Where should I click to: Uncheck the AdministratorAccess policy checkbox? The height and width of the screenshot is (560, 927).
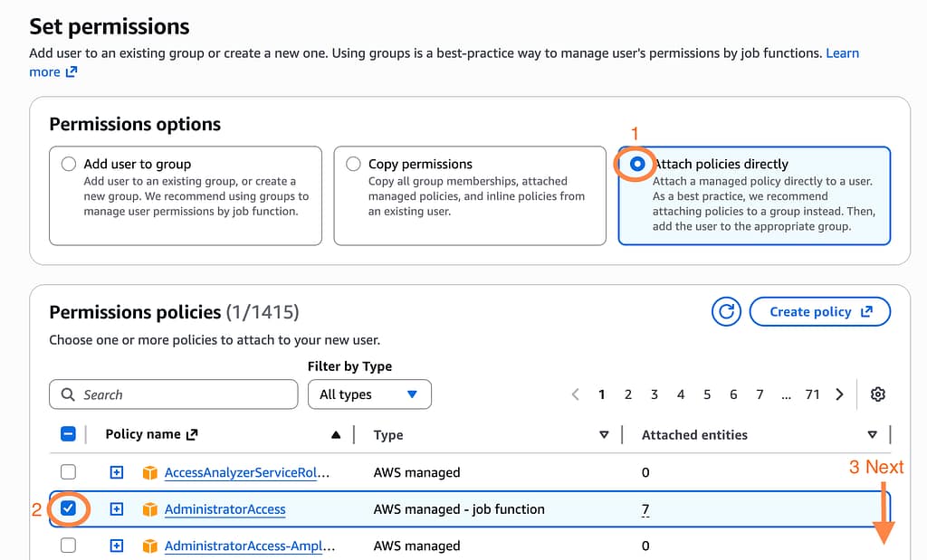pos(68,509)
